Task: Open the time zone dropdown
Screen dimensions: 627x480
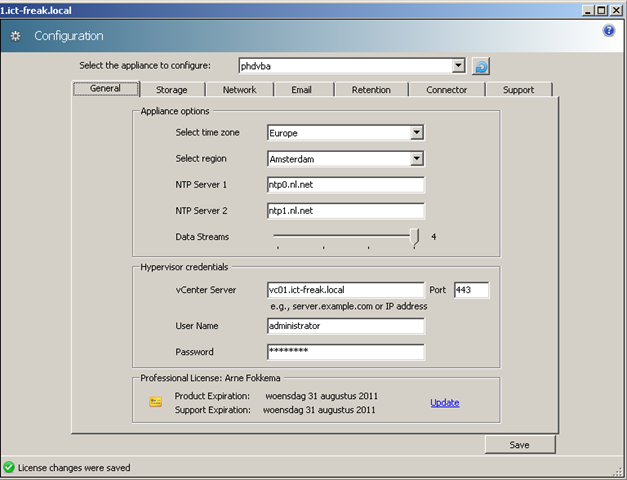Action: (417, 132)
